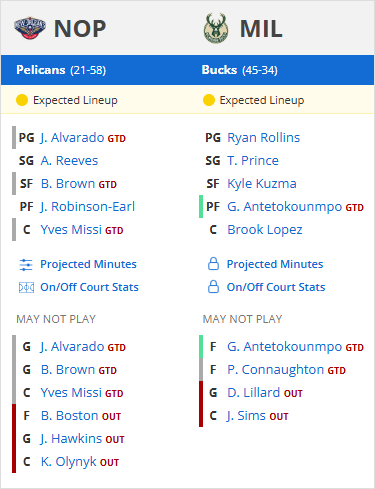Screen dimensions: 375x489
Task: Click the lock icon beside Bucks Projected Minutes
Action: [x=213, y=264]
